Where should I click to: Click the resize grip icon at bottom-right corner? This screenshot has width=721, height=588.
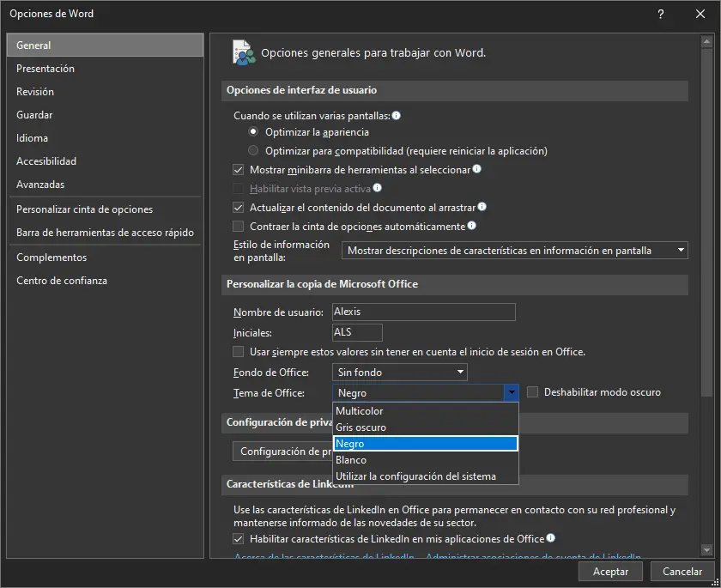click(x=714, y=581)
